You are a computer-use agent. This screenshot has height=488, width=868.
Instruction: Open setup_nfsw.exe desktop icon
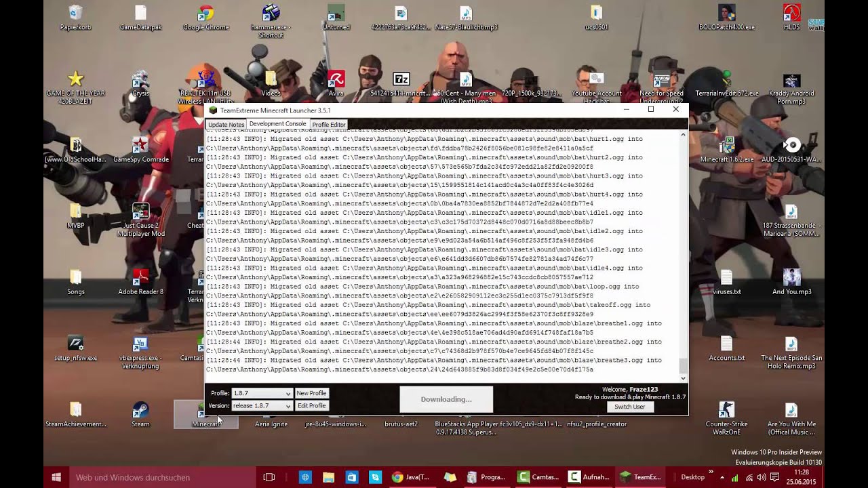pyautogui.click(x=76, y=347)
